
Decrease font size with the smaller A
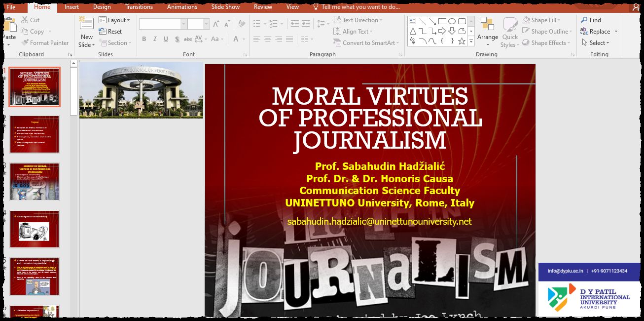[228, 24]
